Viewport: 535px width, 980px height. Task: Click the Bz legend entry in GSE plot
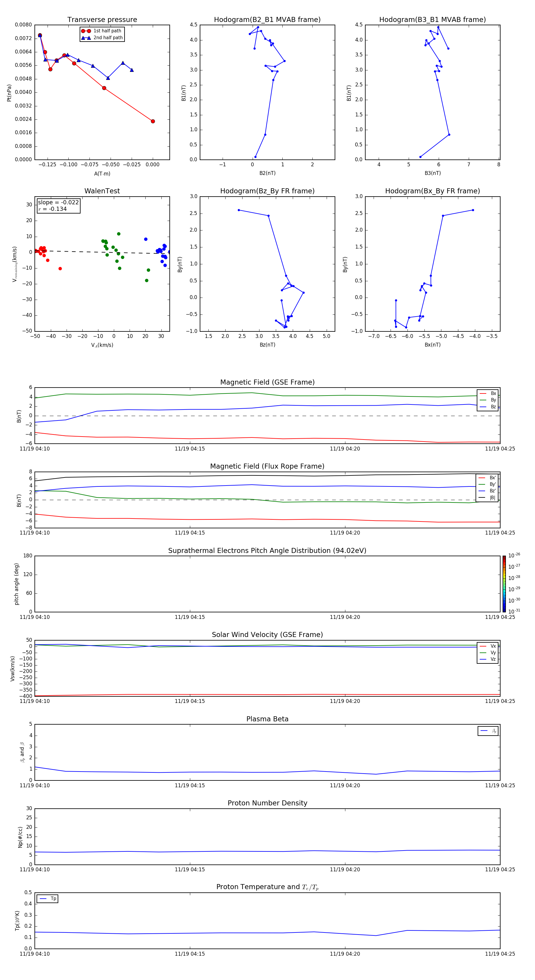pos(488,407)
